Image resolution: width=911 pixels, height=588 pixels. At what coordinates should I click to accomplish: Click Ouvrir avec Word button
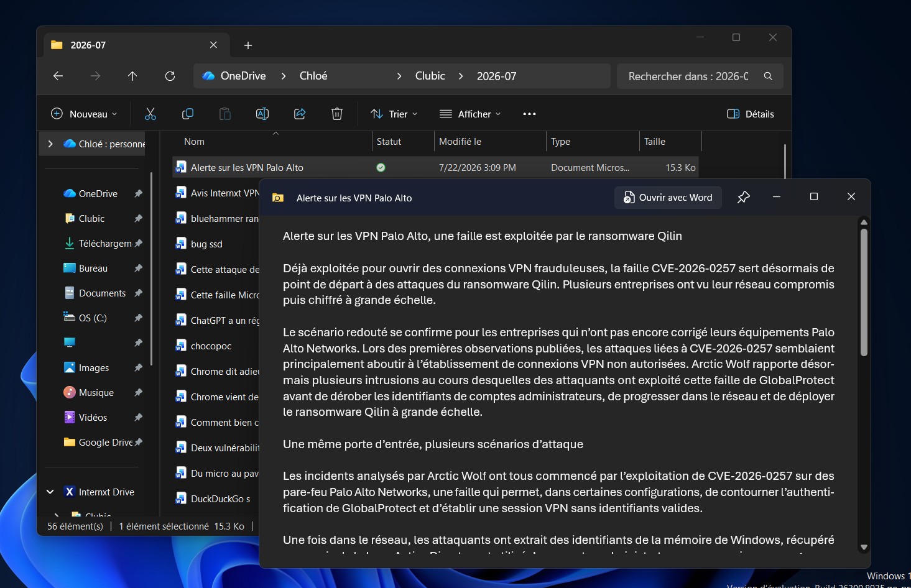pos(668,197)
